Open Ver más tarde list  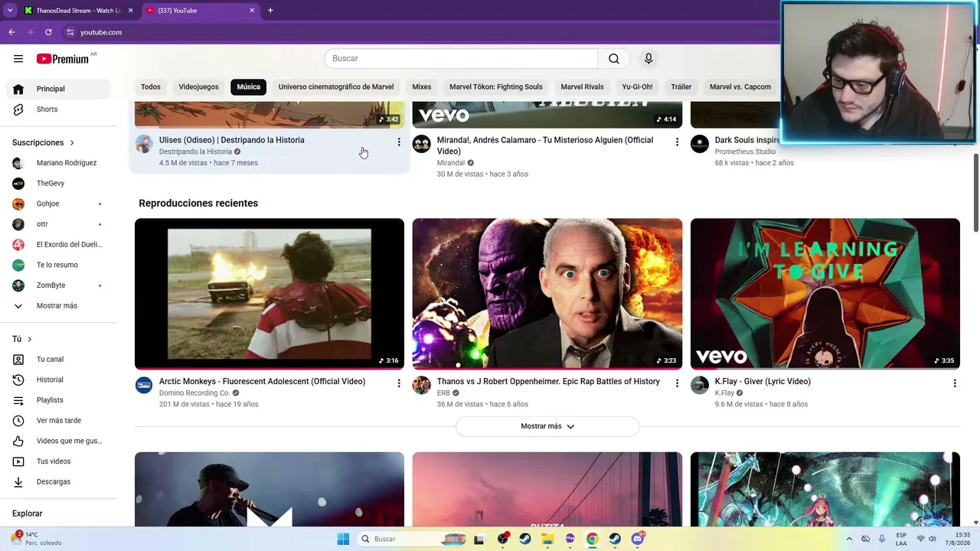[x=58, y=420]
